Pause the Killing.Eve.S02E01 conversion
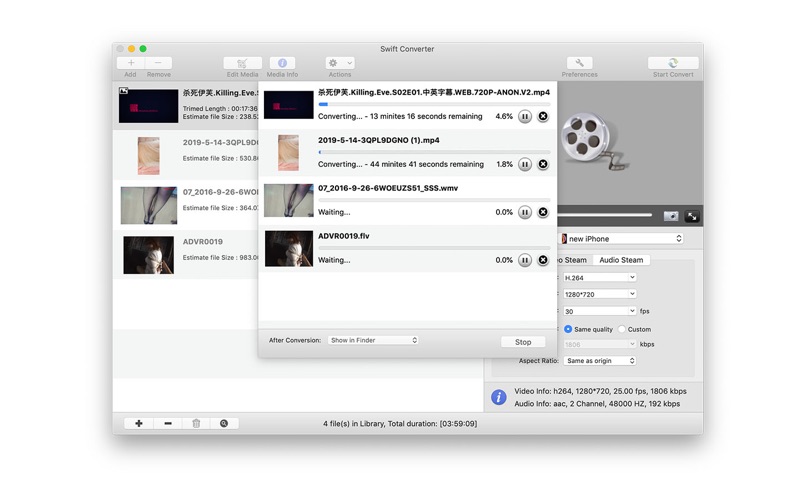The width and height of the screenshot is (800, 500). [524, 116]
